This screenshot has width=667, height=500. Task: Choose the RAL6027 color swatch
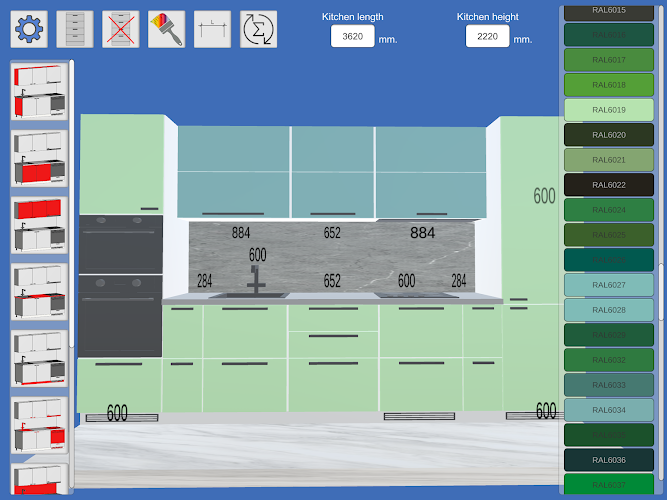pos(609,285)
